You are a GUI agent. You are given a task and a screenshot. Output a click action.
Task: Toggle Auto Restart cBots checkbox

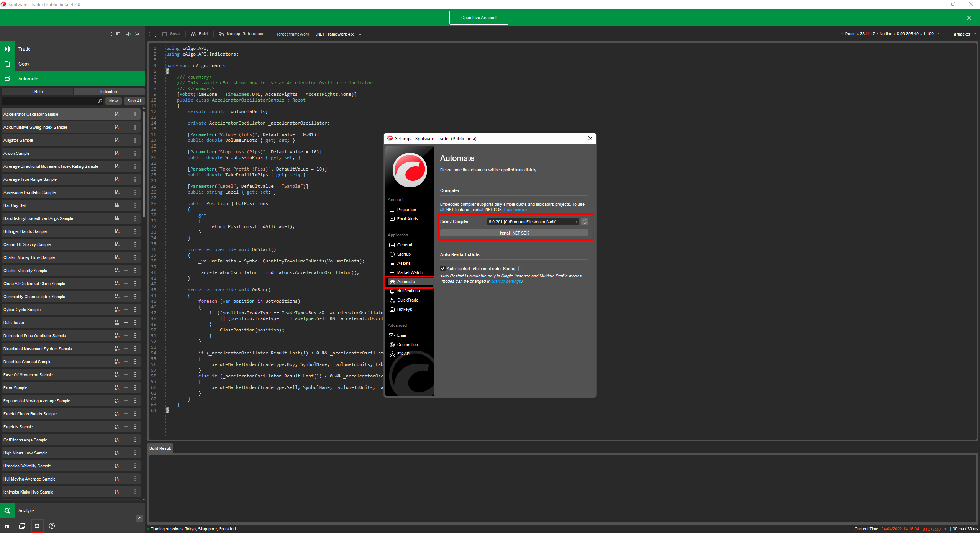443,268
